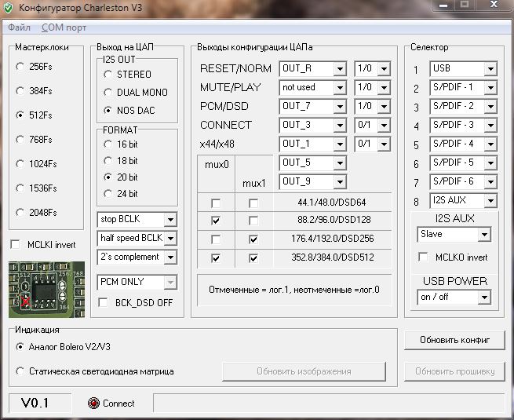Image resolution: width=514 pixels, height=420 pixels.
Task: Select the 1024Fs master clock
Action: tap(20, 163)
